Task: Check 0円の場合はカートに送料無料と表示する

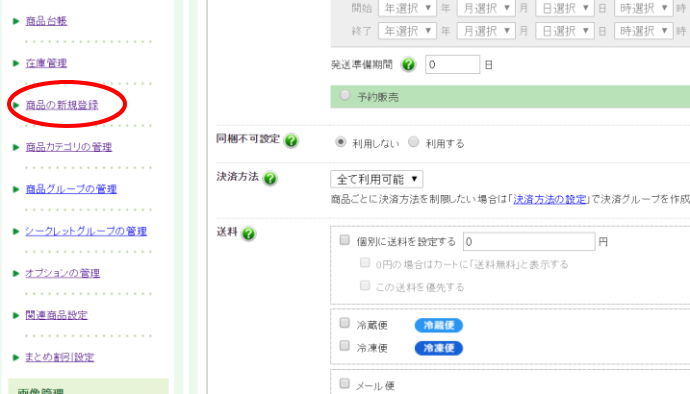Action: 365,263
